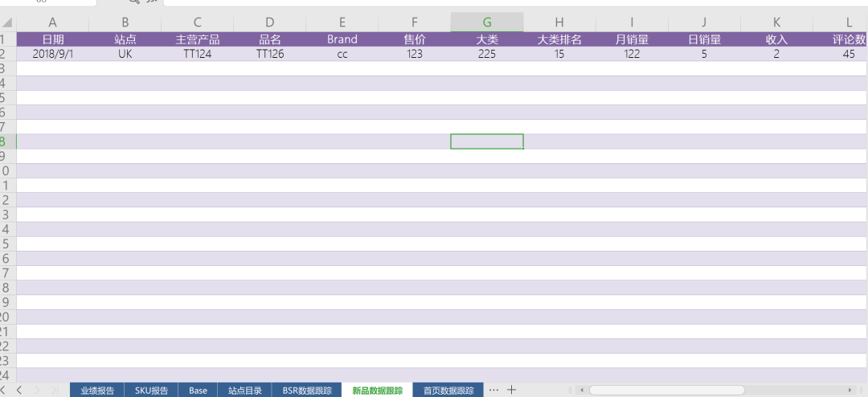Click the 大类排名 header cell
Viewport: 868px width, 397px height.
click(x=559, y=39)
